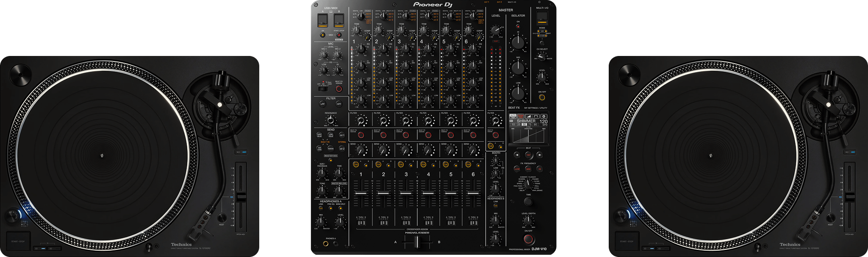Select SHORT DELAY send effect
The width and height of the screenshot is (868, 257).
319,135
